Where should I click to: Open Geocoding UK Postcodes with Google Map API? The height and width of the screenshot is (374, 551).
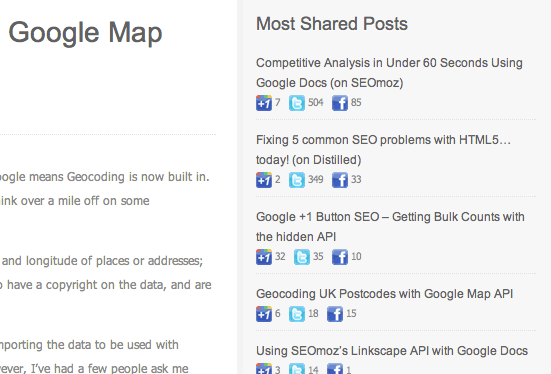pos(384,294)
